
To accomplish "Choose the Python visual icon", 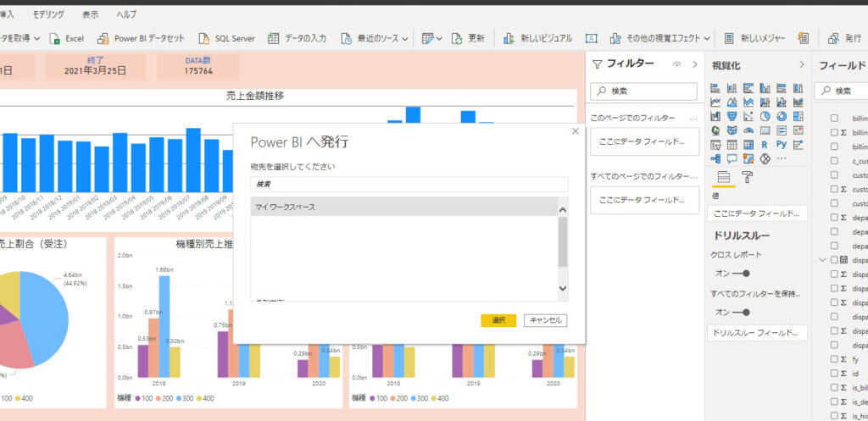I will [x=782, y=145].
